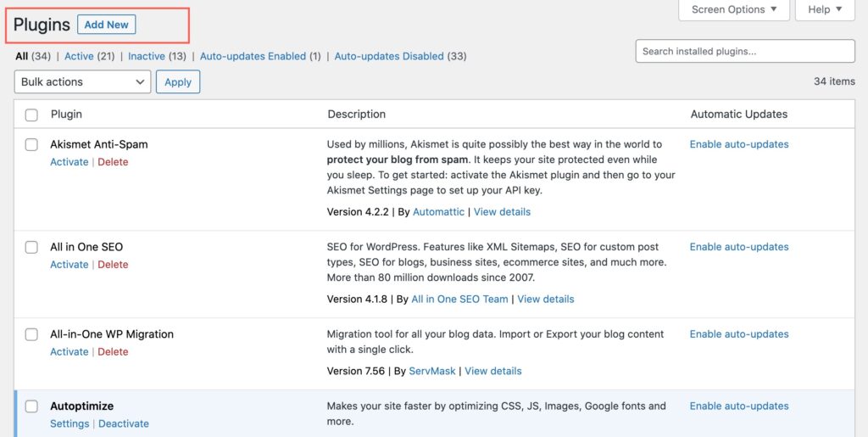
Task: Enable auto-updates for Autoptimize
Action: (739, 406)
